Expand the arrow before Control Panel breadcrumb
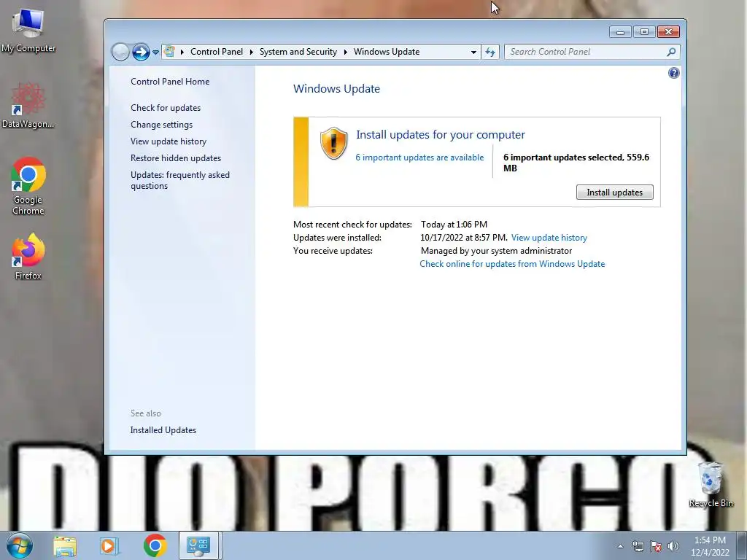Viewport: 747px width, 560px height. 182,52
